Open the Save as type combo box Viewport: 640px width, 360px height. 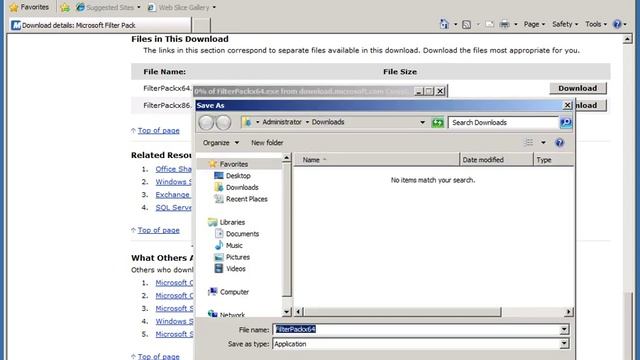(x=421, y=344)
